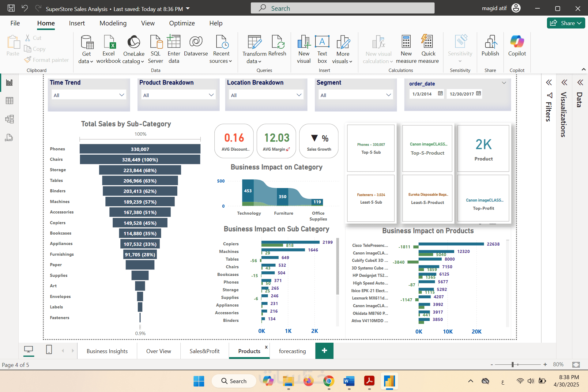
Task: Open DAX query view icon
Action: point(9,138)
